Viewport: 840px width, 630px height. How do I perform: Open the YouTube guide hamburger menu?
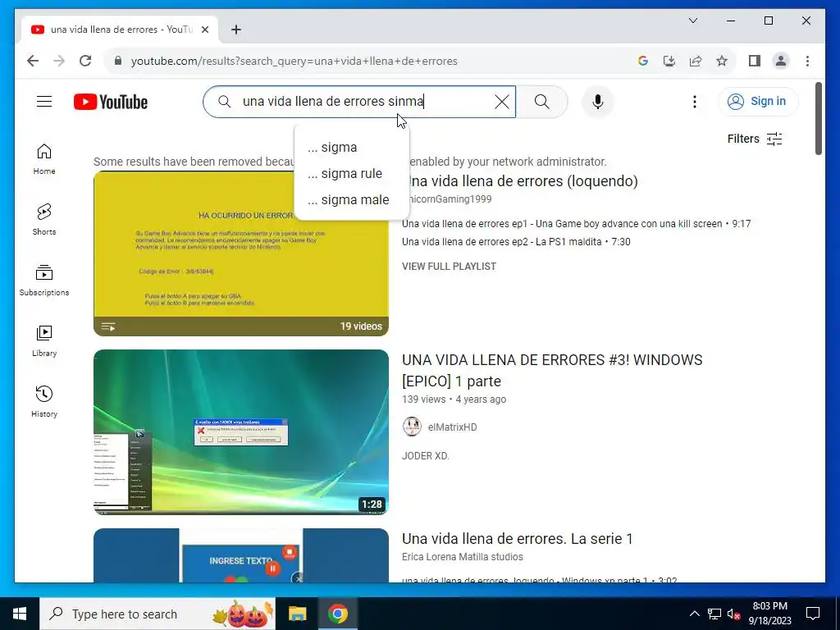[44, 101]
